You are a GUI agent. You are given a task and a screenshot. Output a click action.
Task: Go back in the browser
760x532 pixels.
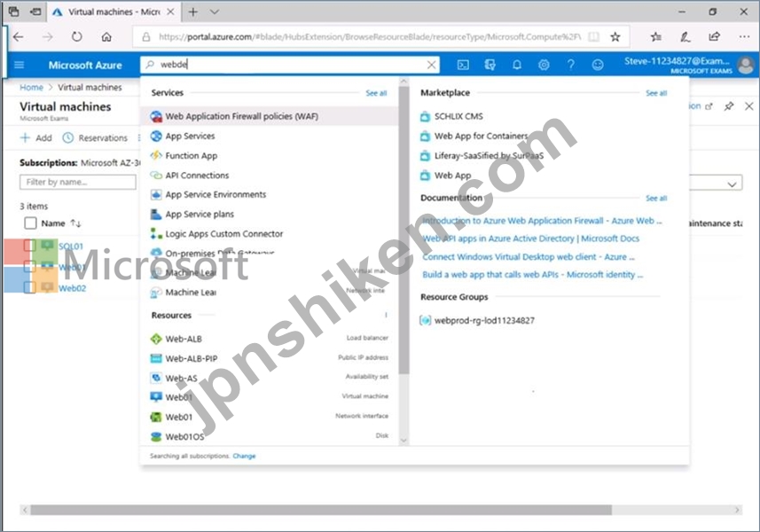(x=19, y=37)
